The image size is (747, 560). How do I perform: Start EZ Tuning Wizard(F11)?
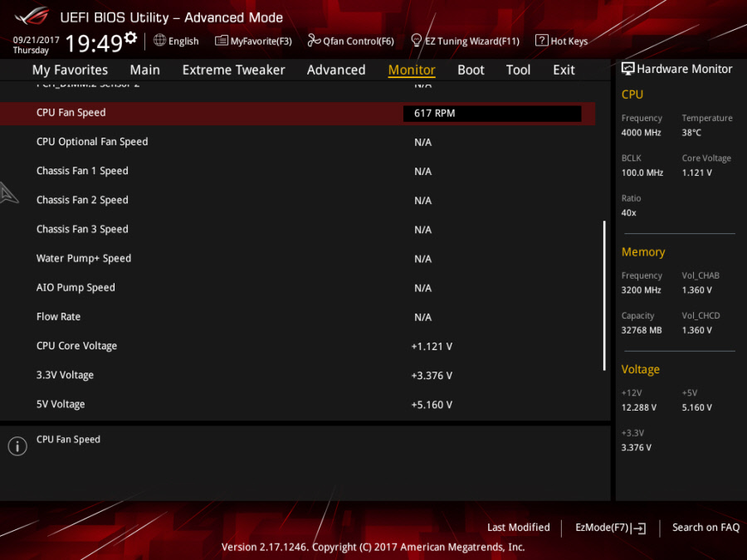[465, 41]
